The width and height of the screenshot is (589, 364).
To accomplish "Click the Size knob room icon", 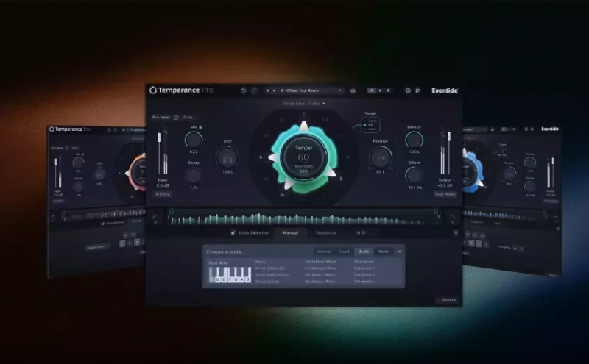I will click(228, 158).
